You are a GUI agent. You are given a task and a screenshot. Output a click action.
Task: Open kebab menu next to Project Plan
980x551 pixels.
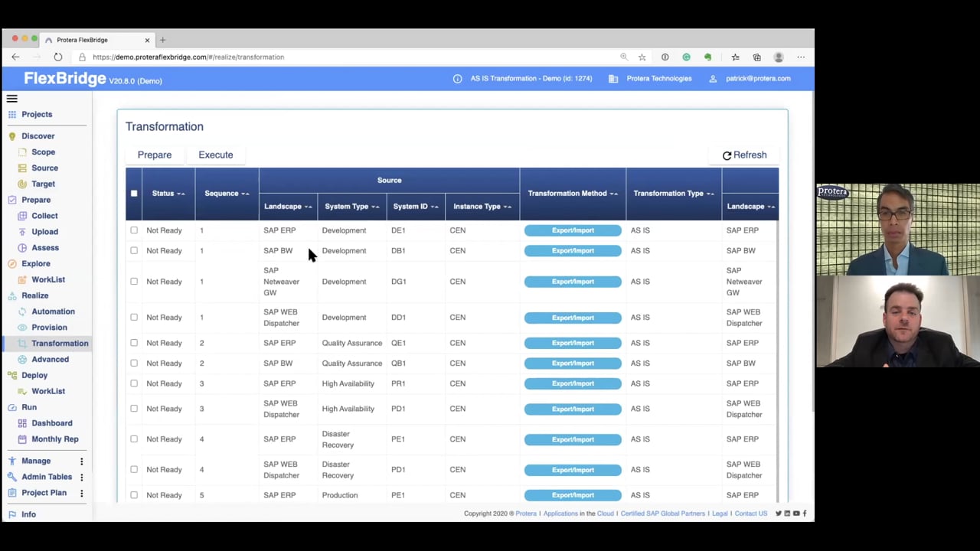coord(81,494)
